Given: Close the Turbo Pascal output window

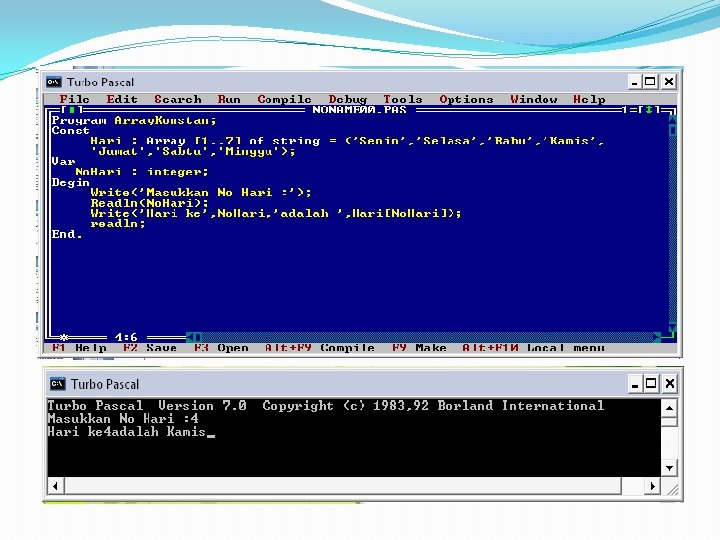Looking at the screenshot, I should [x=670, y=383].
